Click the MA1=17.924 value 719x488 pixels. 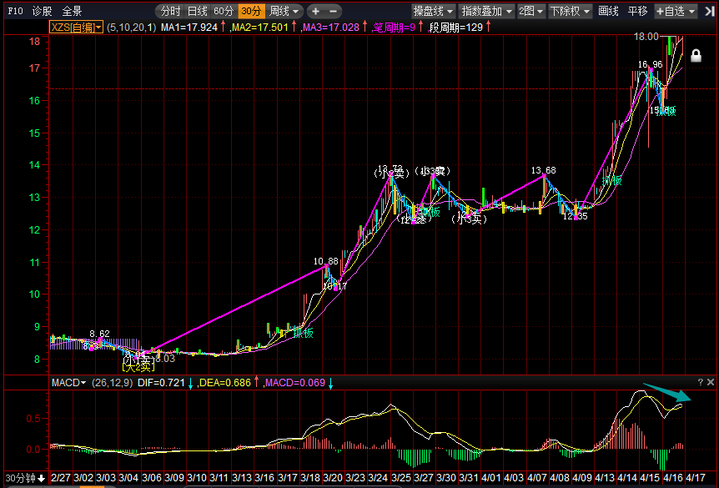(x=189, y=28)
